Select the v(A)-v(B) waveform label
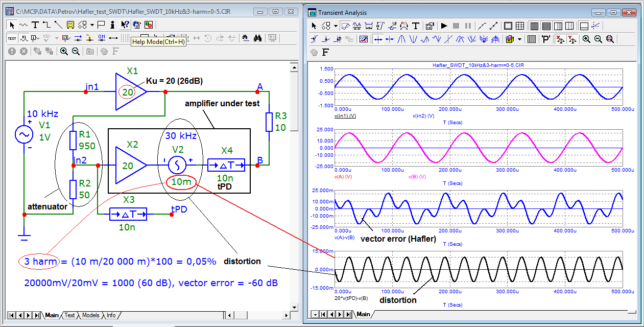 pos(344,238)
